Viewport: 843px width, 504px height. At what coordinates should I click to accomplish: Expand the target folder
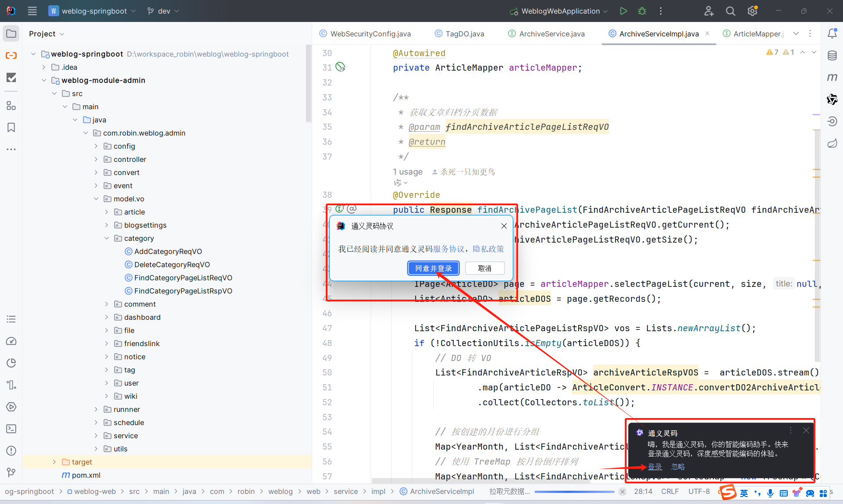point(54,462)
